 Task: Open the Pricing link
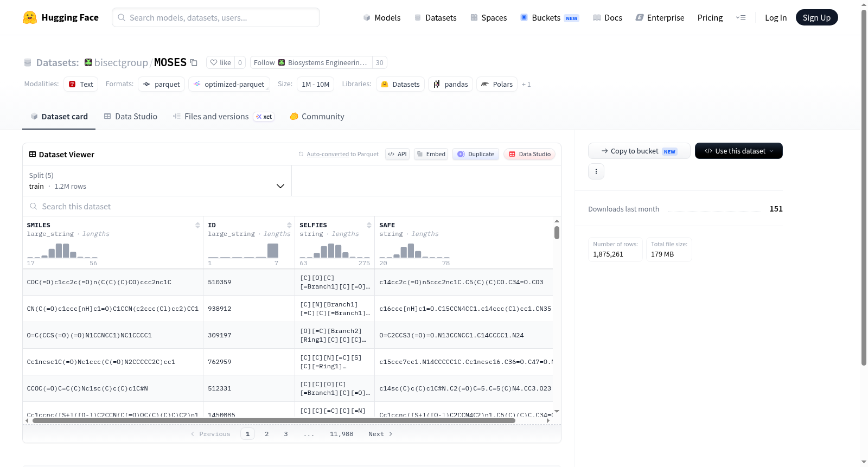coord(710,17)
